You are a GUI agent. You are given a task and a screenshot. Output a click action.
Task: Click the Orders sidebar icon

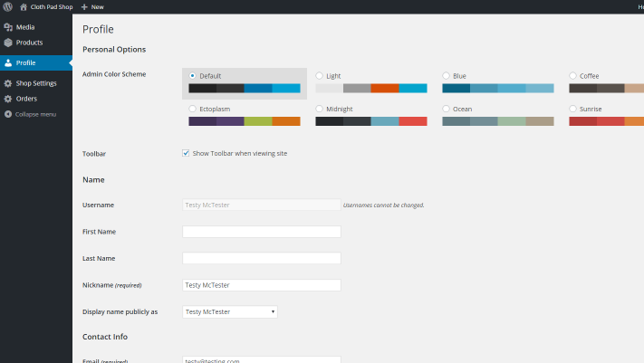pos(8,98)
